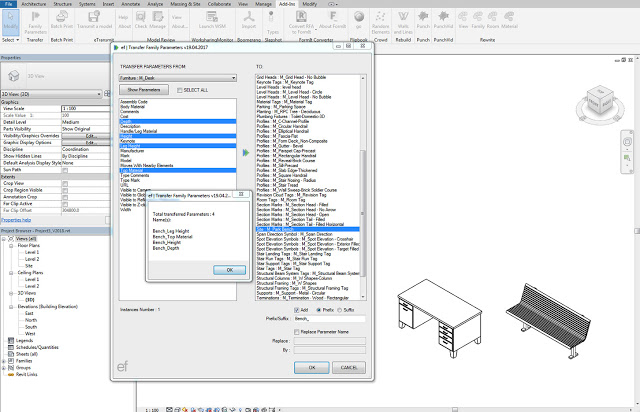Click the ViewCube in the 3D view
Screen dimensions: 640x412
click(600, 102)
